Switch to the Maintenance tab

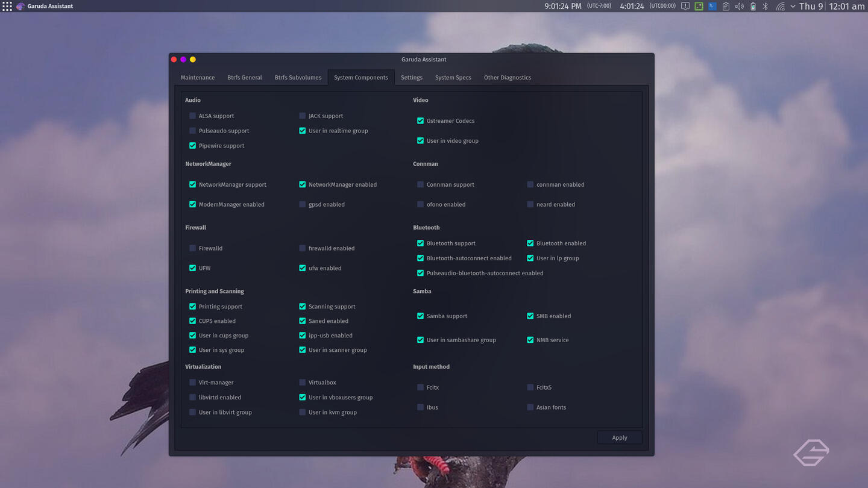click(x=198, y=77)
